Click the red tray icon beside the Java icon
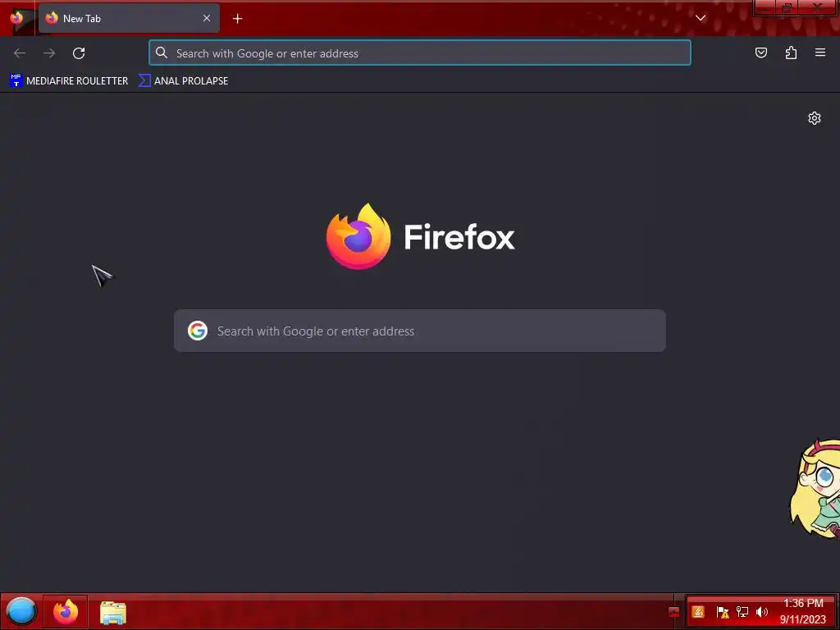 pos(674,612)
